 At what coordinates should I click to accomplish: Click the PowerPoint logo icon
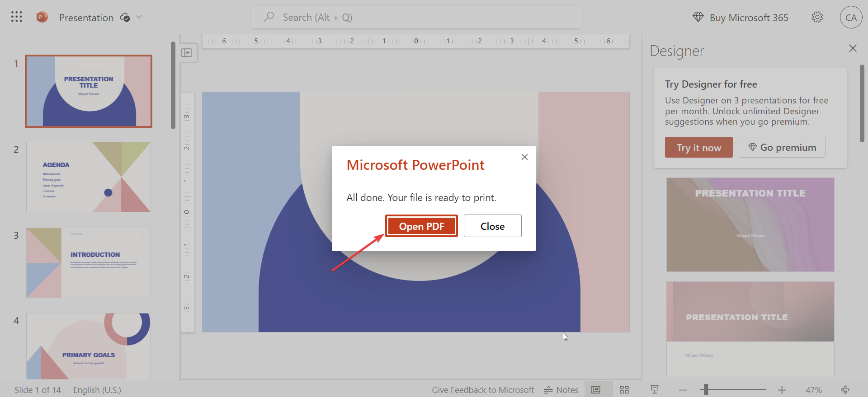[x=42, y=17]
